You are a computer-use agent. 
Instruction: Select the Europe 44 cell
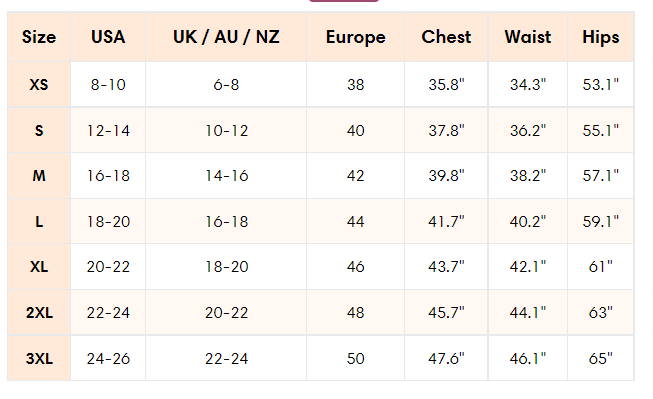click(x=355, y=222)
